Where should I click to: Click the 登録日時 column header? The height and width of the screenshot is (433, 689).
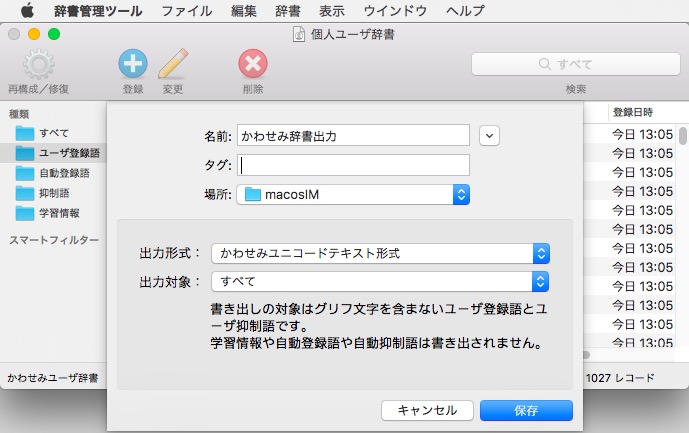click(x=633, y=113)
